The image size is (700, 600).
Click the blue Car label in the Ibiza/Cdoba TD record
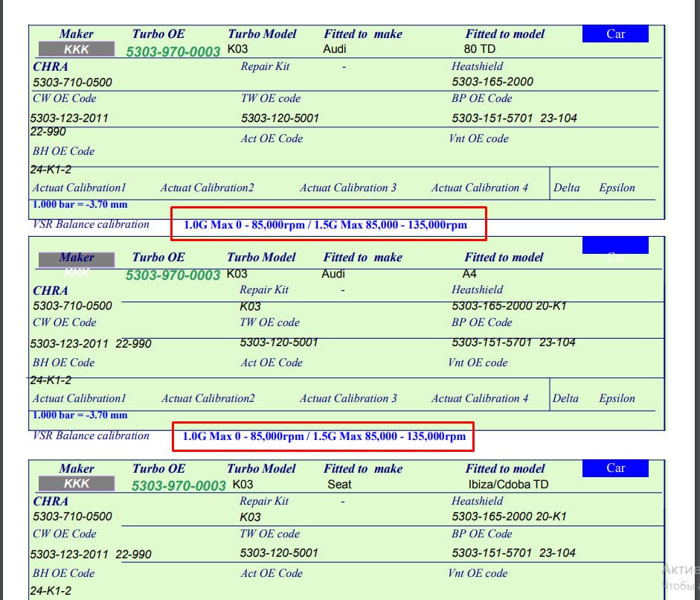click(x=615, y=467)
